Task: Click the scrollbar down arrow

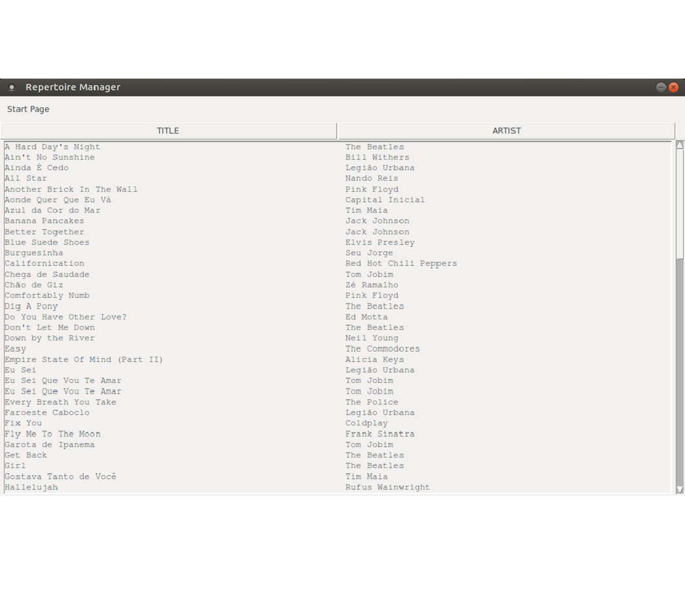Action: tap(680, 490)
